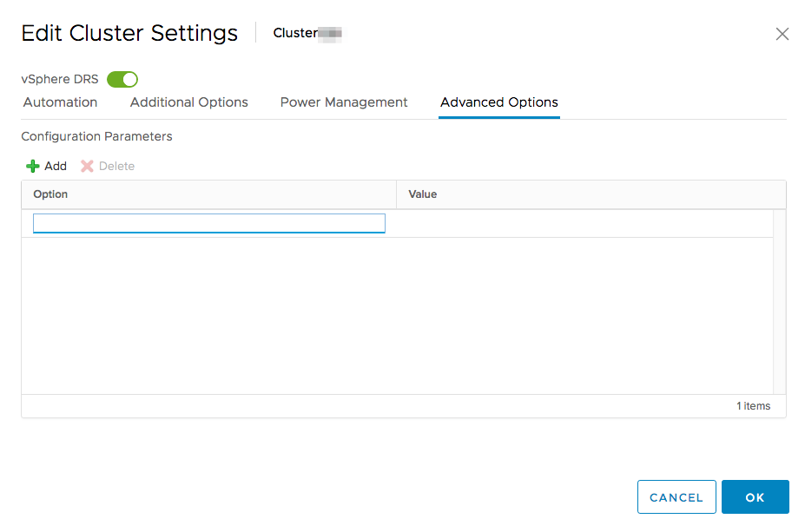This screenshot has height=532, width=805.
Task: Toggle the vSphere DRS switch
Action: [122, 80]
